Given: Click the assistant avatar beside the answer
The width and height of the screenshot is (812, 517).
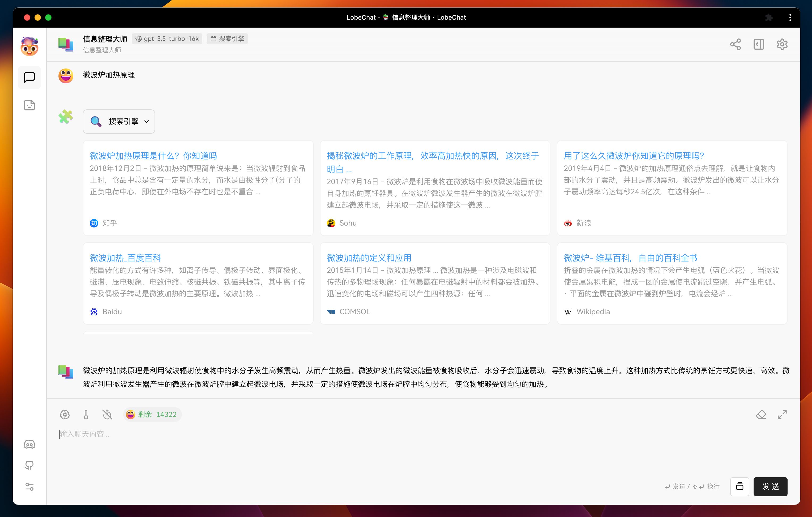Looking at the screenshot, I should (66, 372).
